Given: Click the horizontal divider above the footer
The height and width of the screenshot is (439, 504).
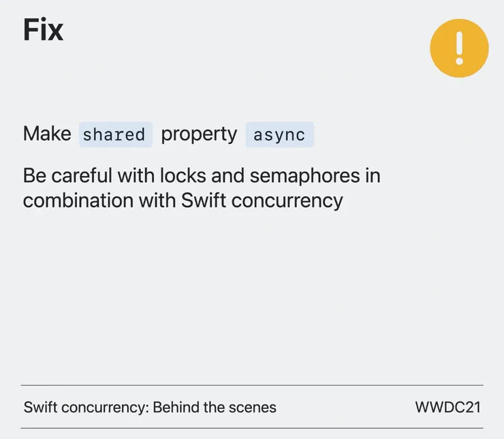Looking at the screenshot, I should 252,386.
